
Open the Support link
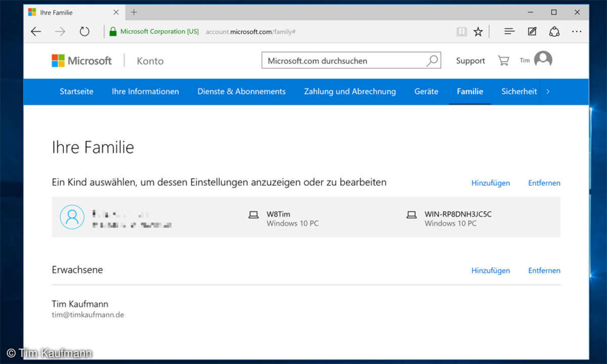(470, 61)
